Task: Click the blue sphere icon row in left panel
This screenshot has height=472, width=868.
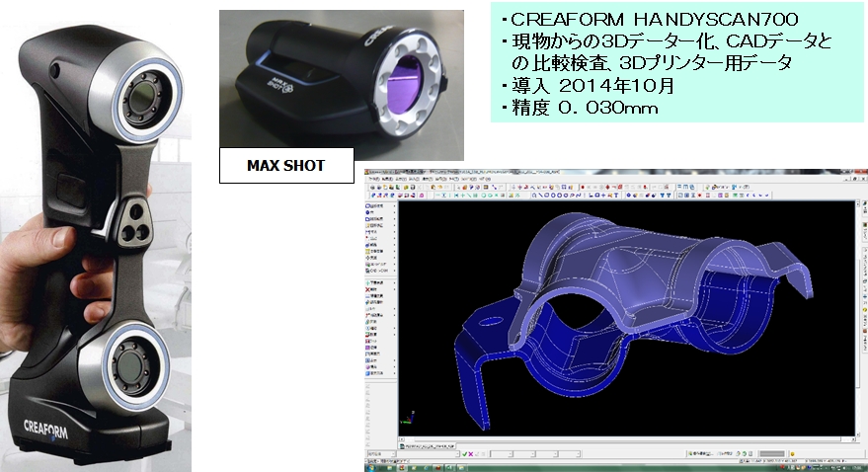Action: pos(380,212)
